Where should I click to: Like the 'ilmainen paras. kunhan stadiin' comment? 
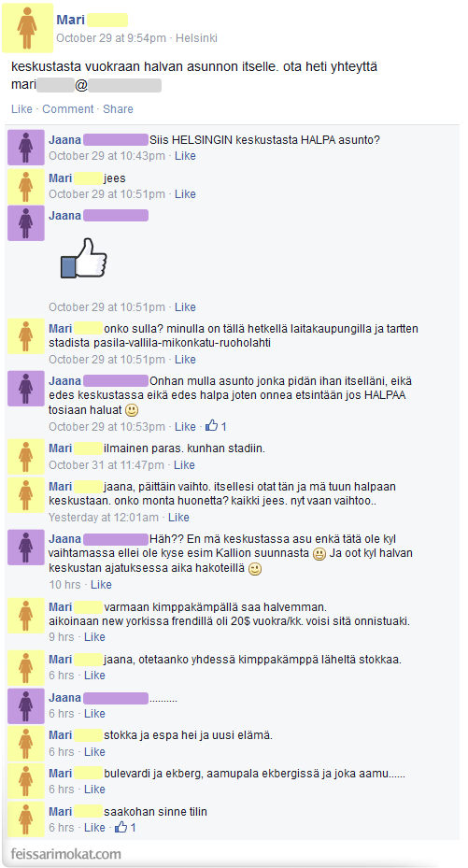[184, 464]
